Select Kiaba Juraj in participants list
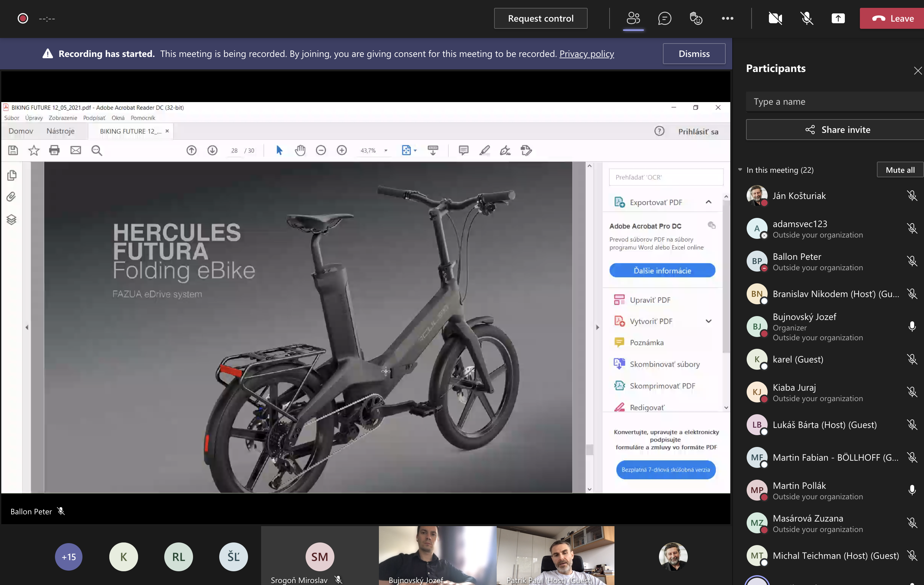Screen dimensions: 924x585 [829, 392]
